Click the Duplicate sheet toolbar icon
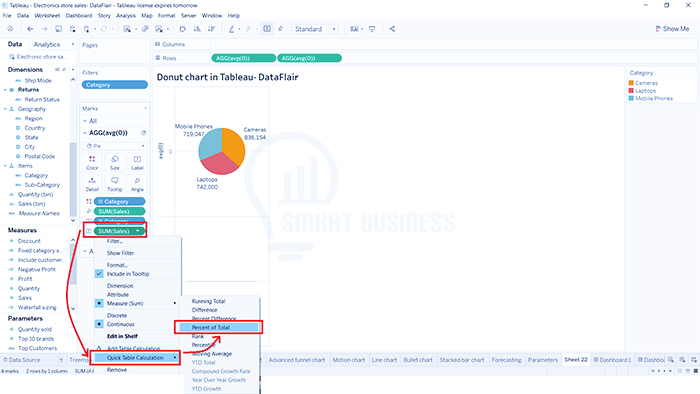 [145, 29]
